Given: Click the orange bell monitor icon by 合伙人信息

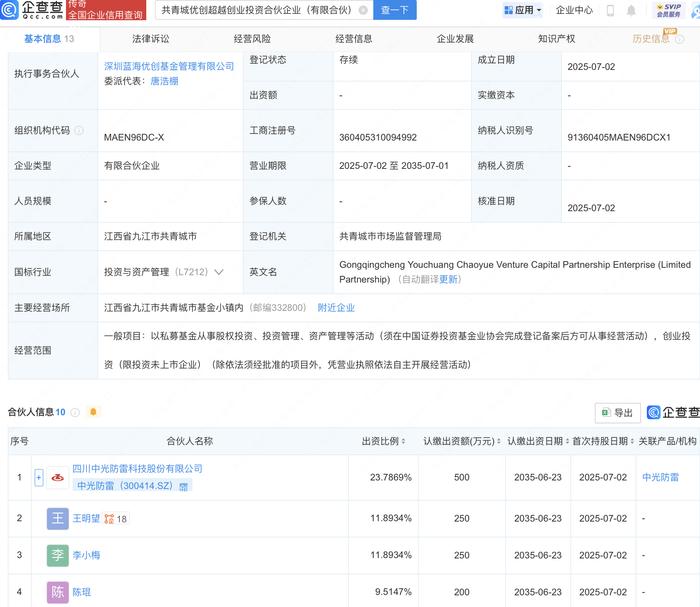Looking at the screenshot, I should click(x=93, y=412).
